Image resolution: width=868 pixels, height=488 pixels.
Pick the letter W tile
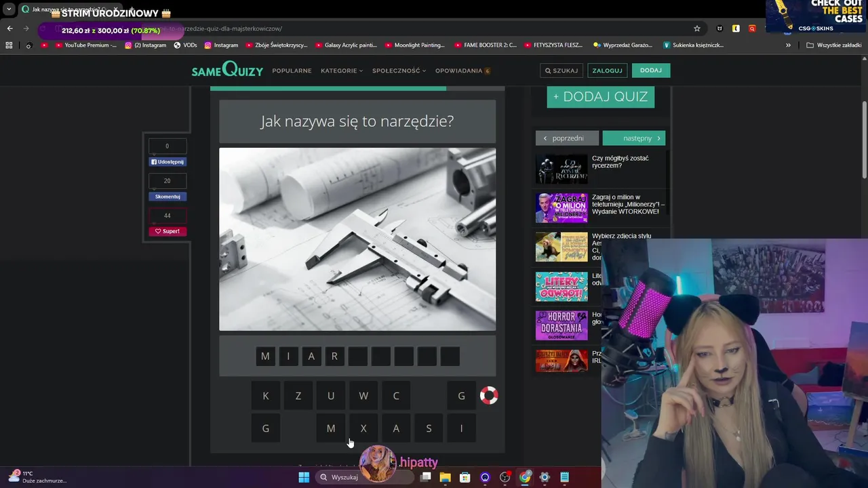click(363, 395)
